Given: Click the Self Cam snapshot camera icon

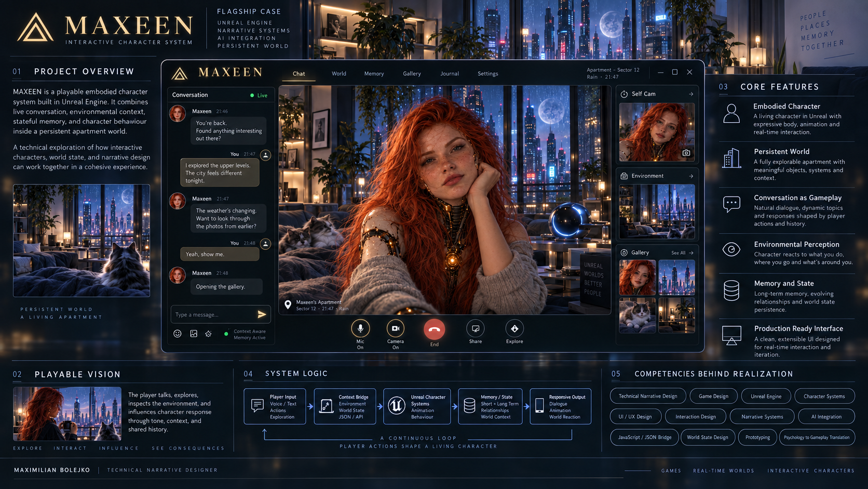Looking at the screenshot, I should pos(686,153).
